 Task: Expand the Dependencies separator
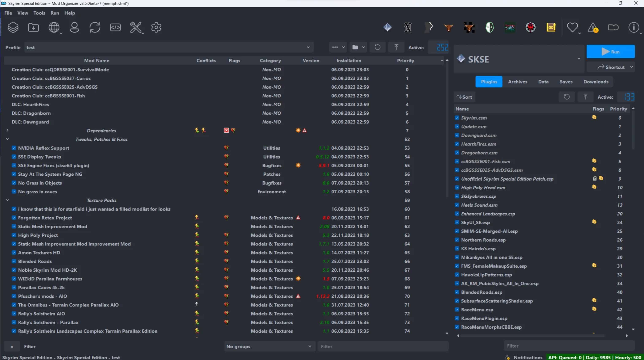pos(8,130)
